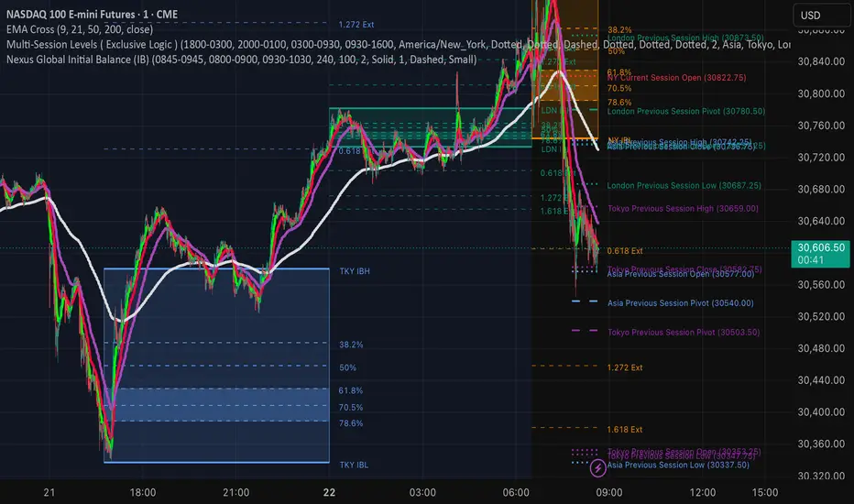Click NY Current Session Open (30822.75) label

pyautogui.click(x=677, y=78)
